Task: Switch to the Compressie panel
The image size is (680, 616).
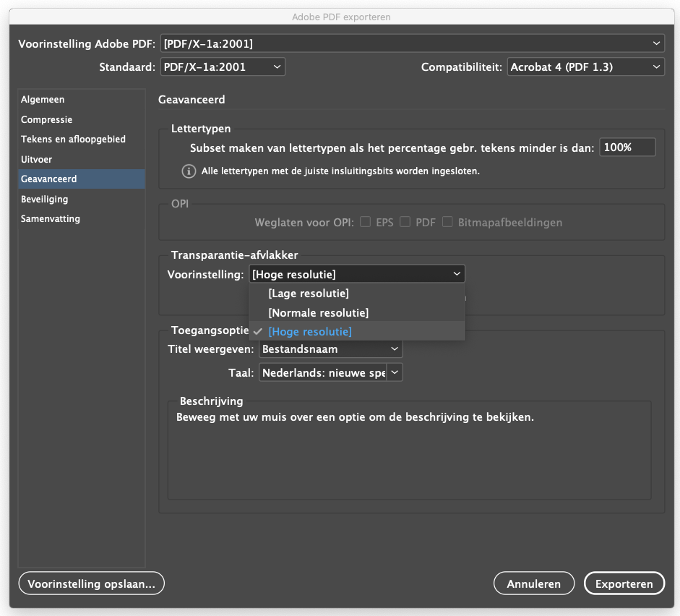Action: (82, 119)
